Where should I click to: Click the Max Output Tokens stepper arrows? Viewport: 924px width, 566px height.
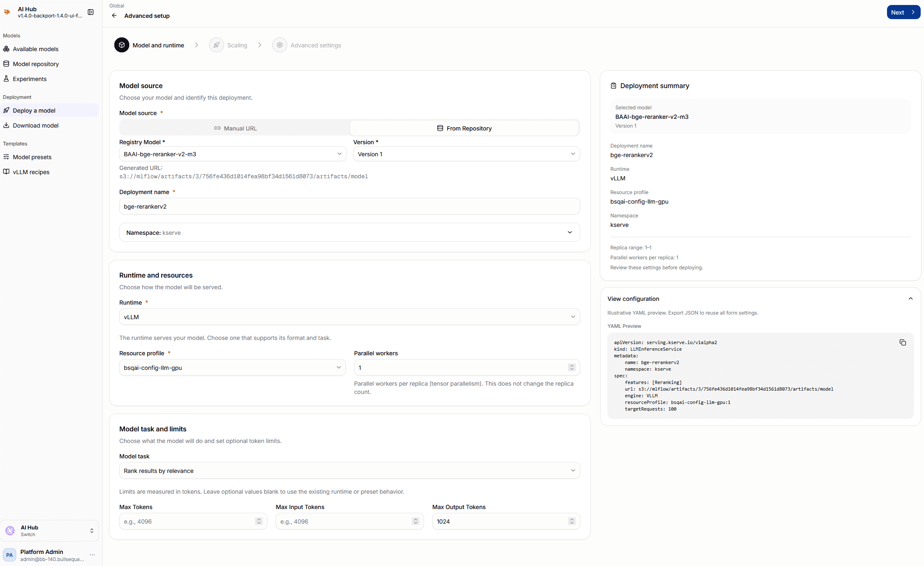[572, 521]
